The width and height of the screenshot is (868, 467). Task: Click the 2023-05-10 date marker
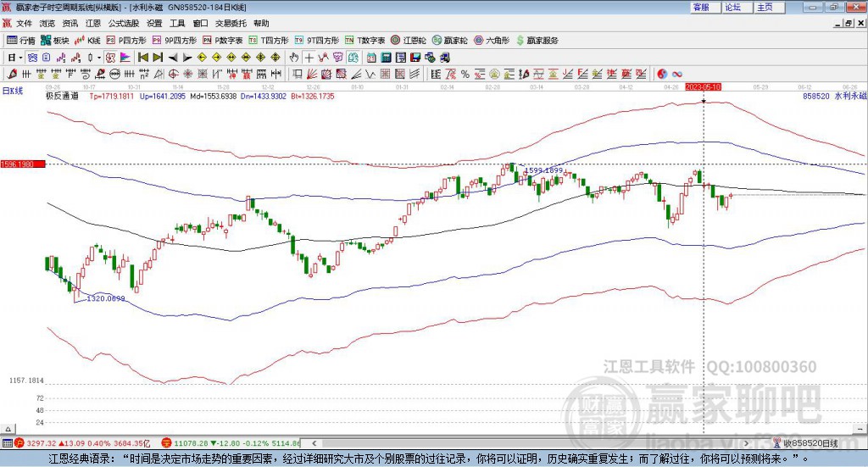point(703,86)
